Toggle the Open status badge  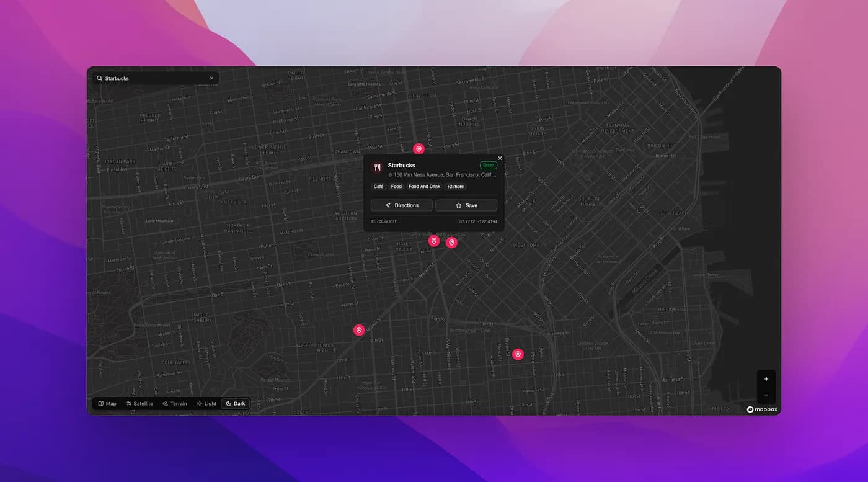[x=489, y=165]
